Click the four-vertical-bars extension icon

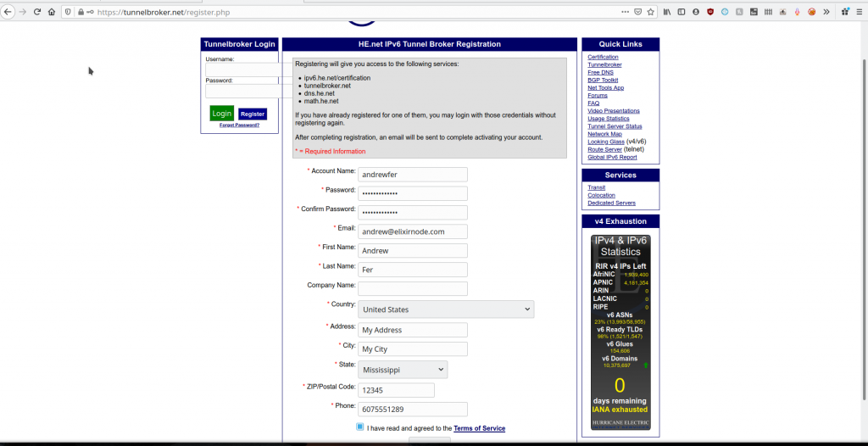[x=768, y=12]
